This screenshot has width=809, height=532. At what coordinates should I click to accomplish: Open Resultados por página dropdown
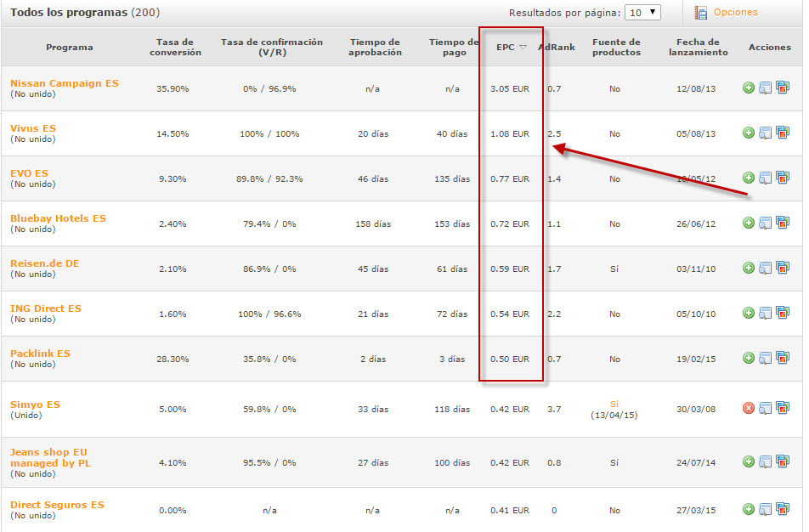[642, 13]
